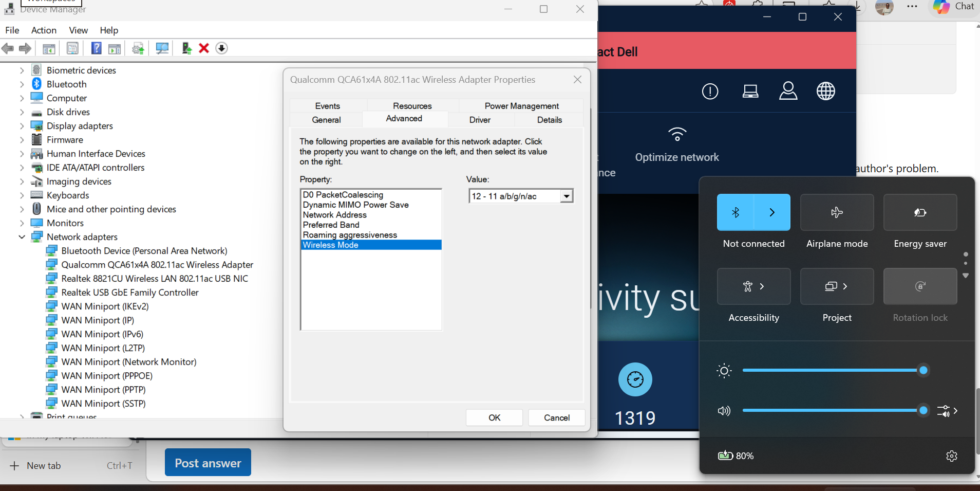Click the laptop icon in Dell window
980x491 pixels.
pos(750,92)
